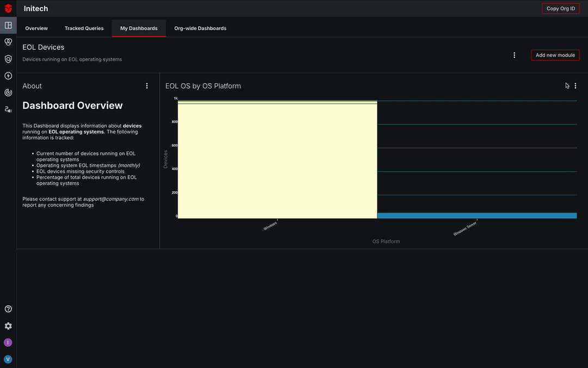The width and height of the screenshot is (588, 368).
Task: Switch to the Org-wide Dashboards tab
Action: pyautogui.click(x=200, y=28)
